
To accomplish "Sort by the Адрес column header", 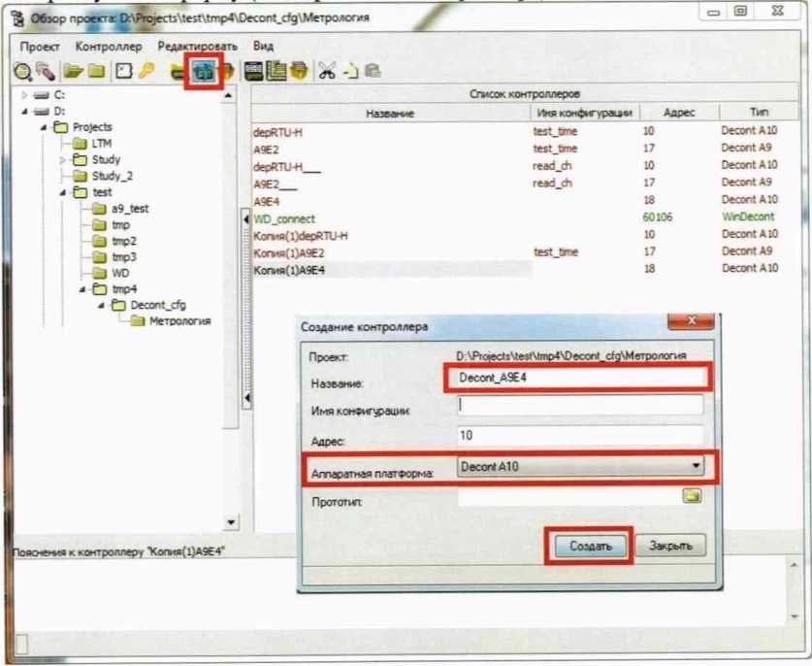I will (679, 113).
